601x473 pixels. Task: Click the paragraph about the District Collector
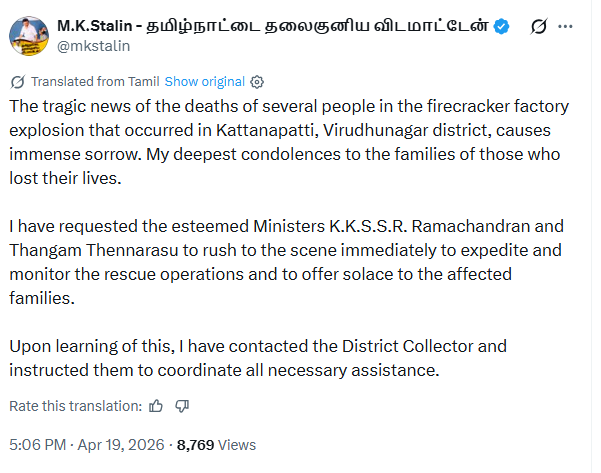pos(258,357)
